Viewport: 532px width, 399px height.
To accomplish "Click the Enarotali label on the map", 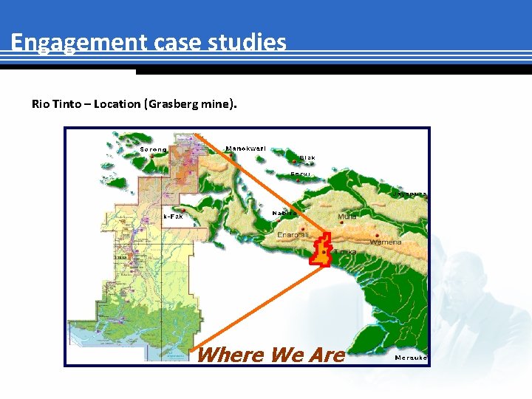I will 293,235.
